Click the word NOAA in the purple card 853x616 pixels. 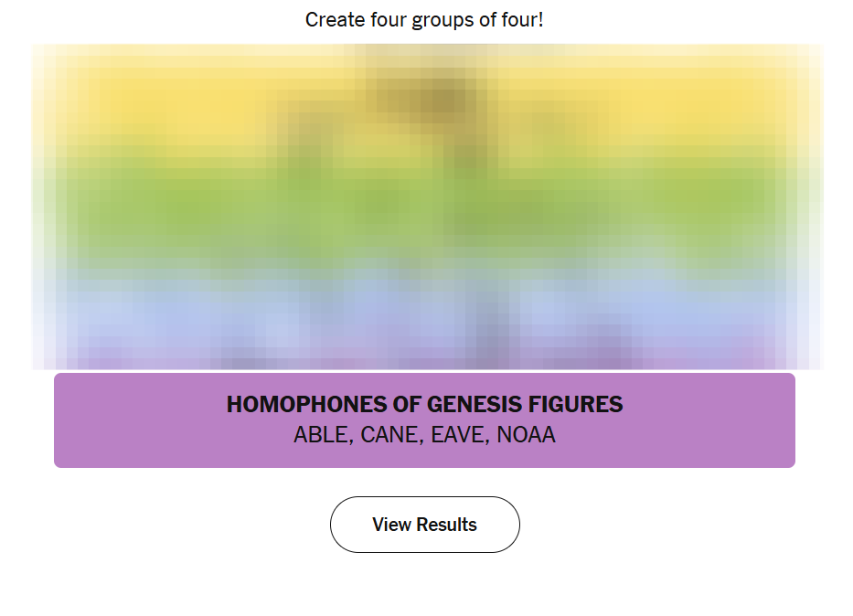(526, 435)
